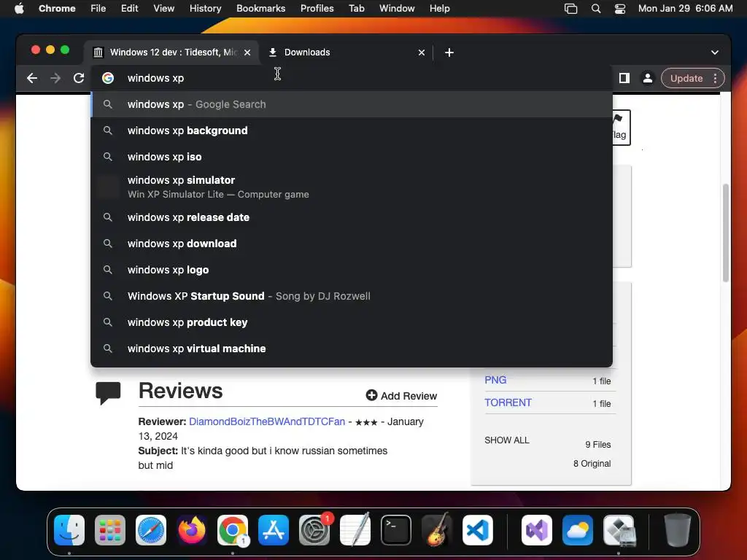Viewport: 747px width, 560px height.
Task: Open Visual Studio Code from the dock
Action: pos(478,530)
